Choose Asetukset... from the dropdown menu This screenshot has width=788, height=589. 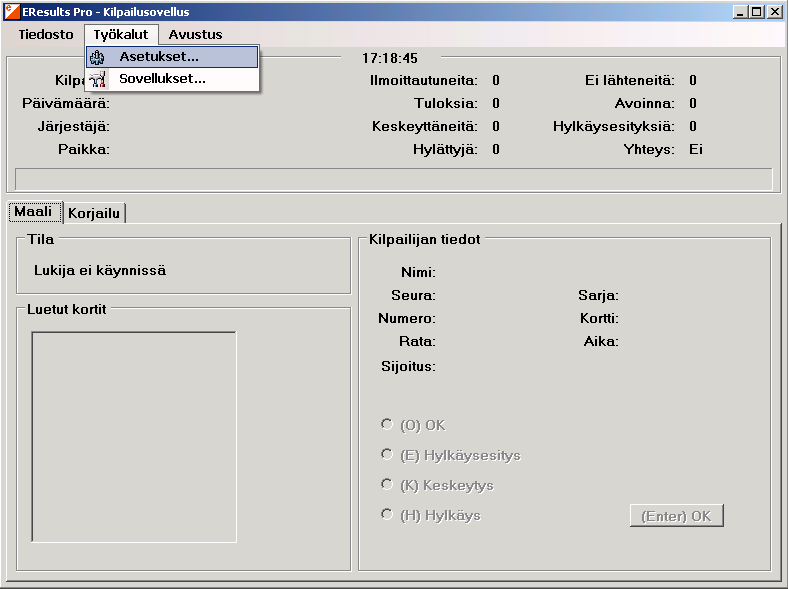(172, 57)
